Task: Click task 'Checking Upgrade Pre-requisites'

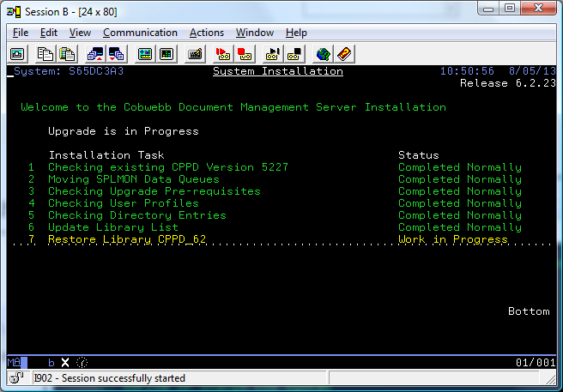Action: click(154, 191)
